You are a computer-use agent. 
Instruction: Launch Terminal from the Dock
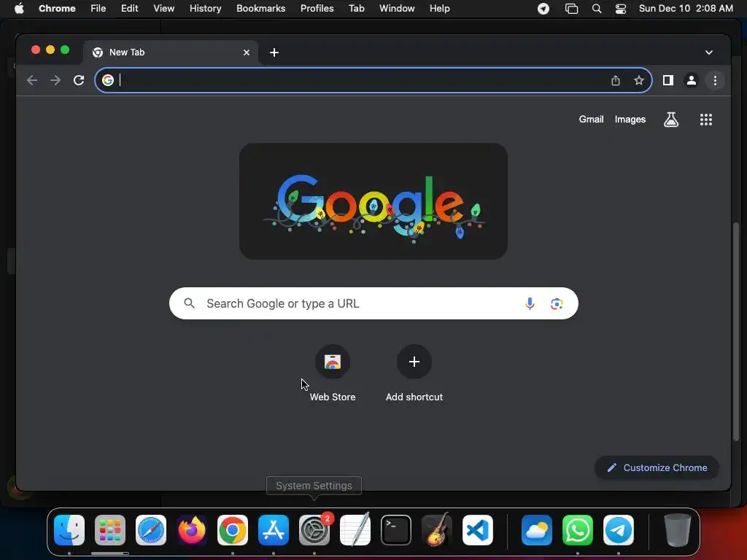coord(396,530)
